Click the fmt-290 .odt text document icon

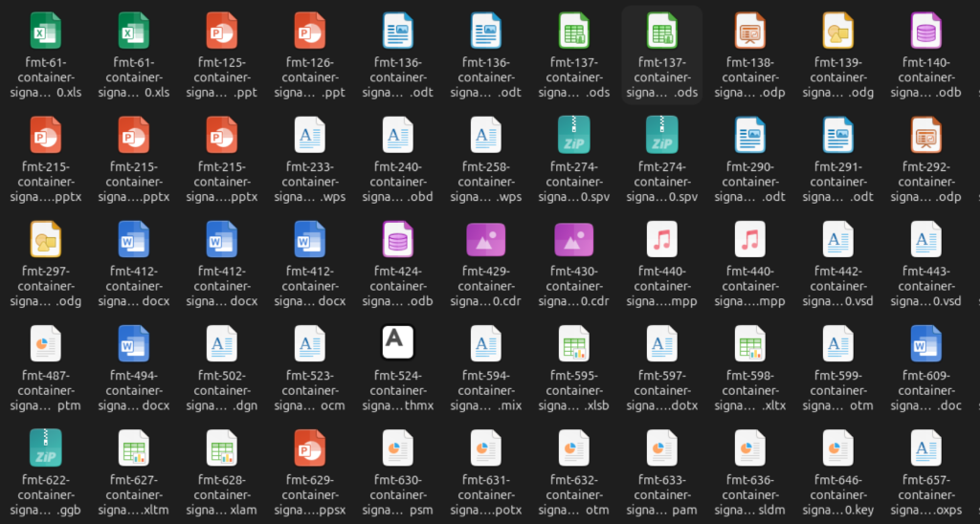750,135
